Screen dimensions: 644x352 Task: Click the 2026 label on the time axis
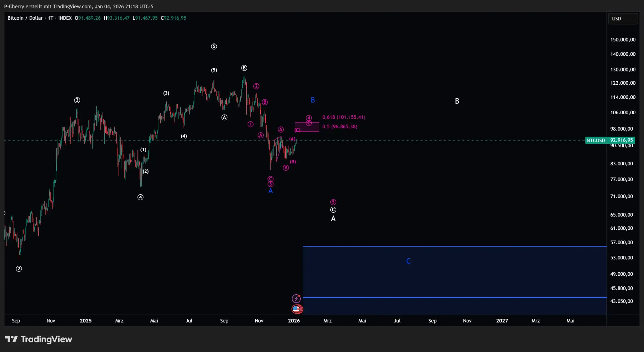tap(294, 321)
